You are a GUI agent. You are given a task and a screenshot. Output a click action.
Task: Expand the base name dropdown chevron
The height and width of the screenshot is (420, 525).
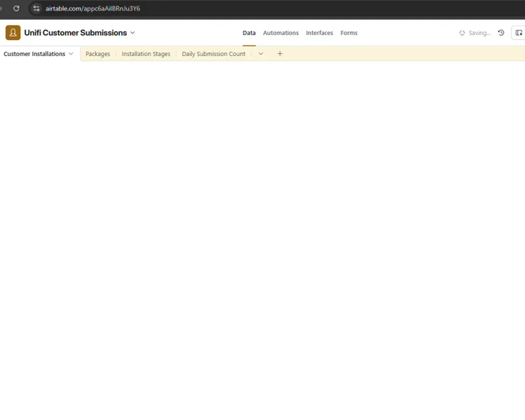pos(132,33)
